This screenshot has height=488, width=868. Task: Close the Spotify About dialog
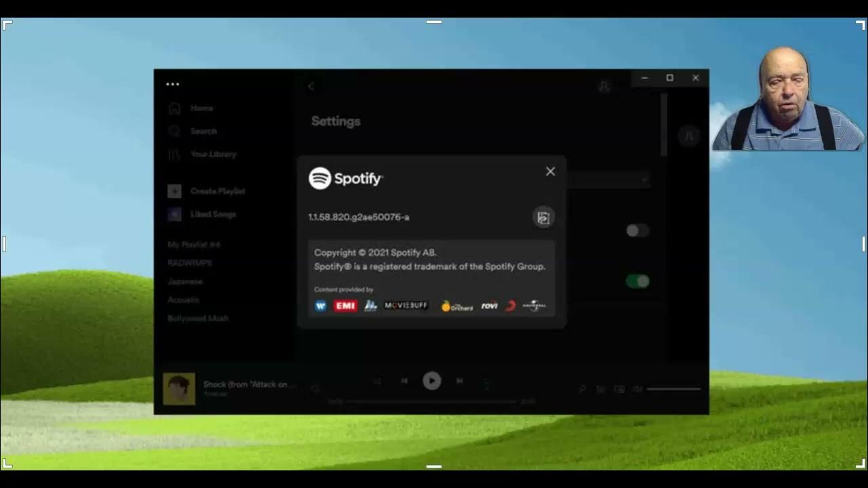[x=551, y=171]
